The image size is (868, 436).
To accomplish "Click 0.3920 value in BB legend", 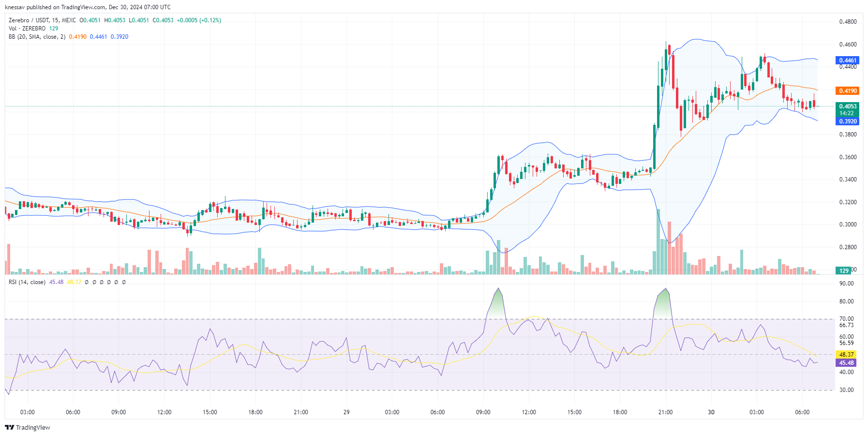I will [x=120, y=37].
